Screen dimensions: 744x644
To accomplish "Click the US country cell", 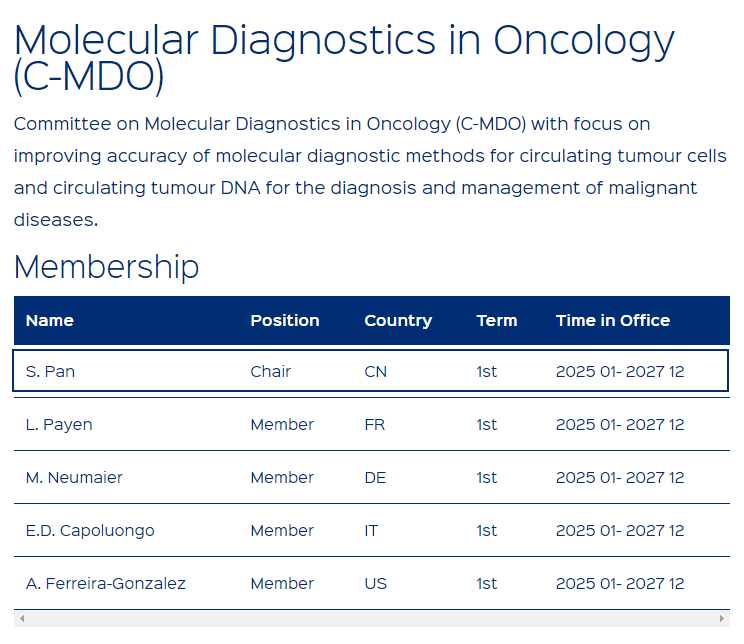I will (x=376, y=583).
